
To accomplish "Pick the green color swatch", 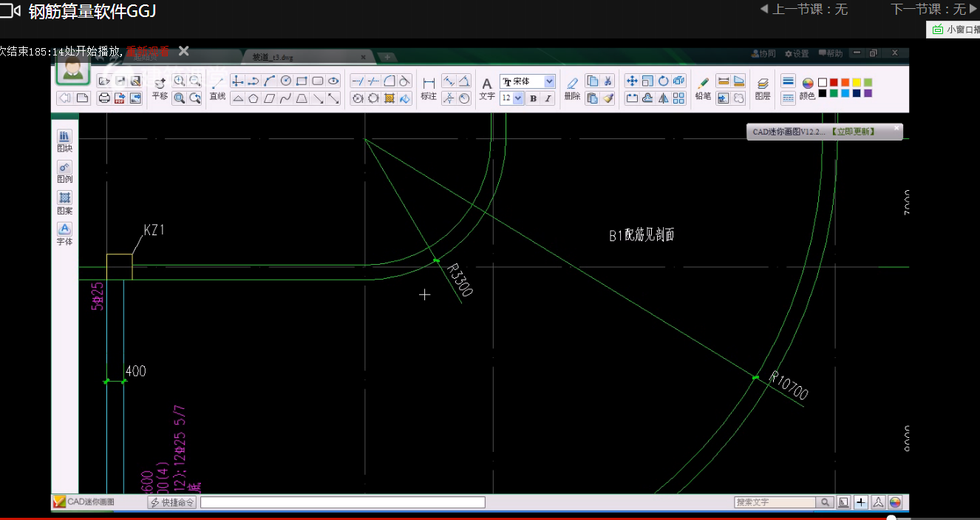I will click(x=834, y=92).
